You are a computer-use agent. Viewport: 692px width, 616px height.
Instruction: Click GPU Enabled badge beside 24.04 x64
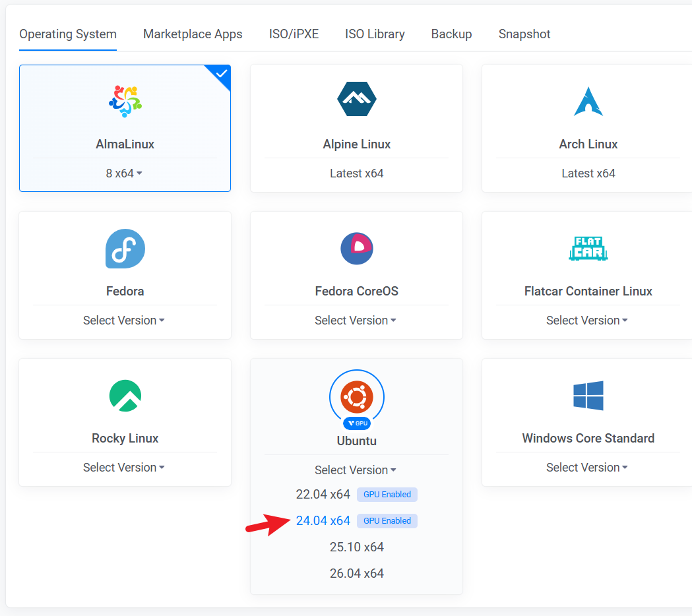click(x=387, y=520)
